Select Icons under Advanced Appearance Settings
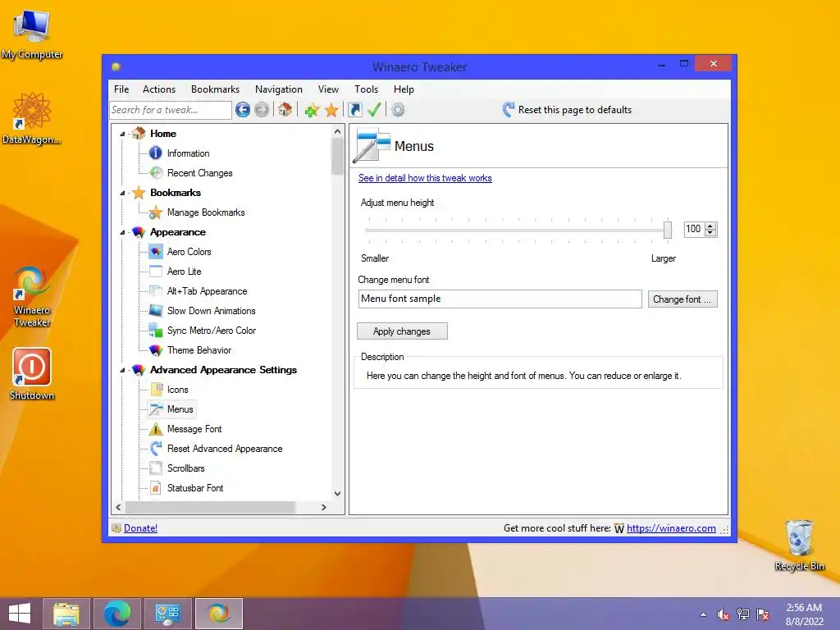Image resolution: width=840 pixels, height=630 pixels. click(x=177, y=390)
